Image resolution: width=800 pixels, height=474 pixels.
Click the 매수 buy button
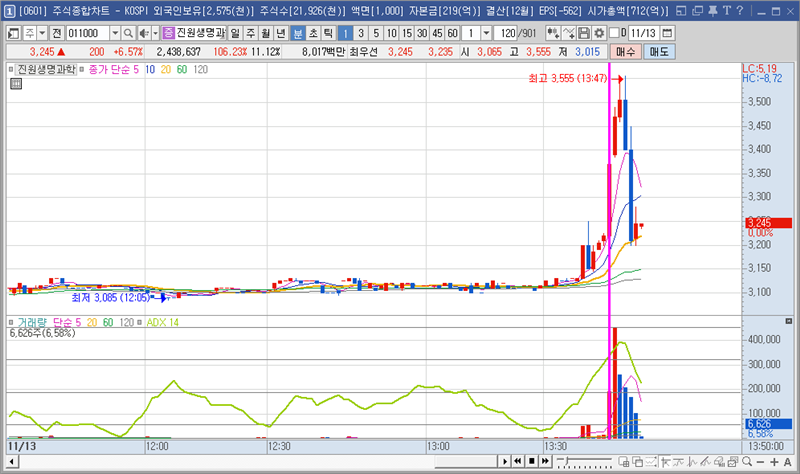click(625, 51)
